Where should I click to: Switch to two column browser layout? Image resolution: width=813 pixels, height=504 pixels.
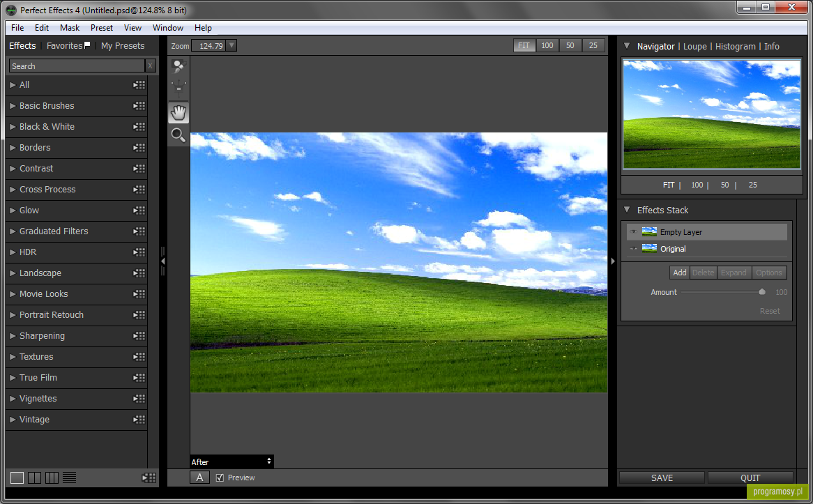tap(35, 478)
